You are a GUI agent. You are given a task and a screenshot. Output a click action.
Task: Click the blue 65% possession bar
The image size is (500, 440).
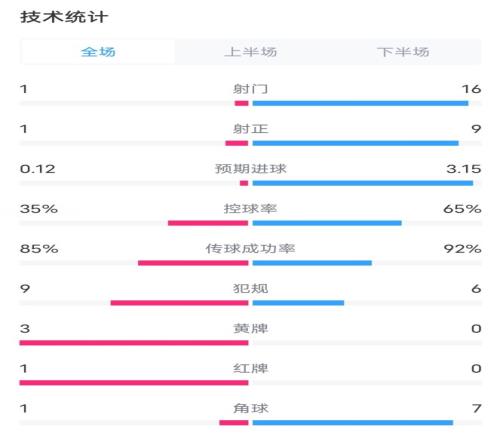click(x=327, y=223)
